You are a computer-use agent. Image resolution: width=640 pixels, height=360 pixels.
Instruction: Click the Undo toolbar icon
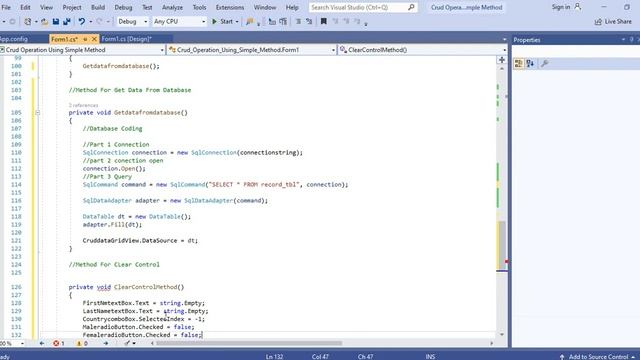coord(82,22)
